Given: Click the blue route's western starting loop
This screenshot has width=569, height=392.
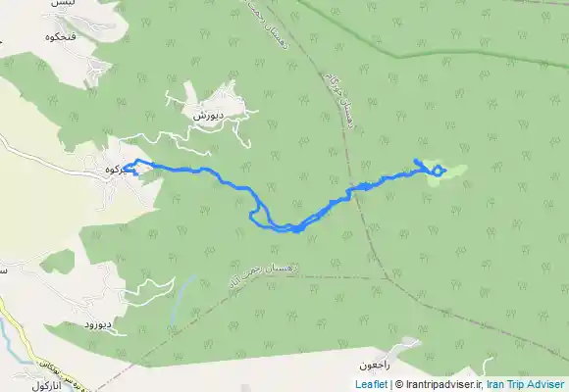Looking at the screenshot, I should (131, 168).
